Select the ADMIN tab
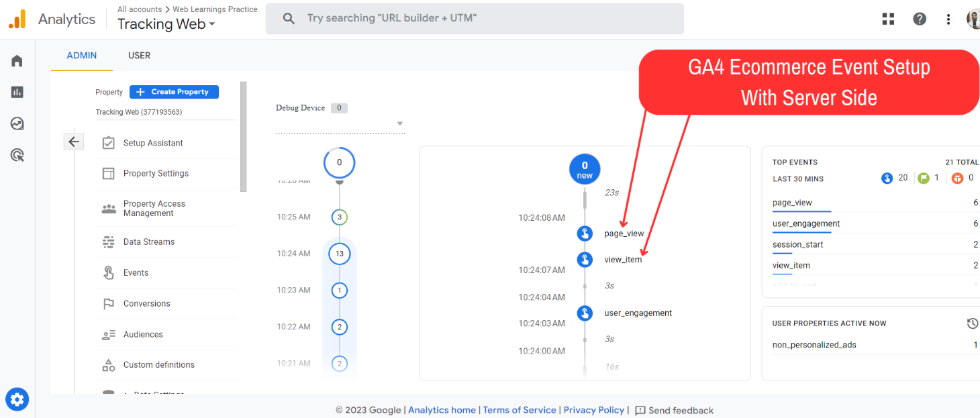This screenshot has width=980, height=418. pos(82,56)
